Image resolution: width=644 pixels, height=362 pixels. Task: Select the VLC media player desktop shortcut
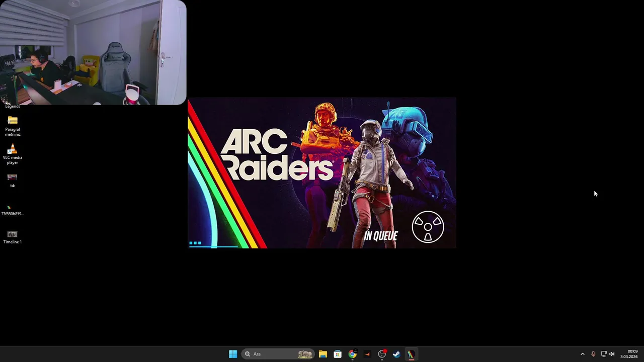click(x=13, y=154)
